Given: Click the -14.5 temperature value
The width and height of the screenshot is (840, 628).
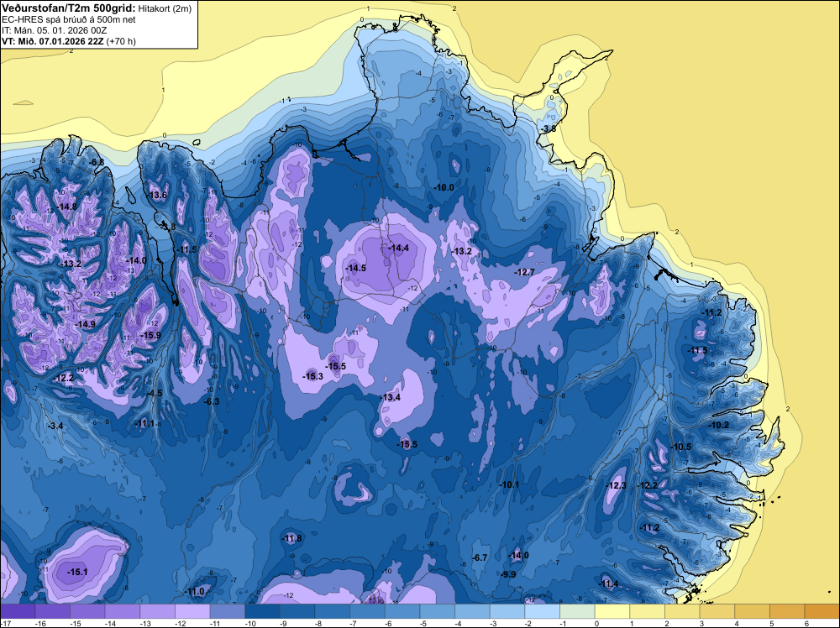Looking at the screenshot, I should coord(355,268).
